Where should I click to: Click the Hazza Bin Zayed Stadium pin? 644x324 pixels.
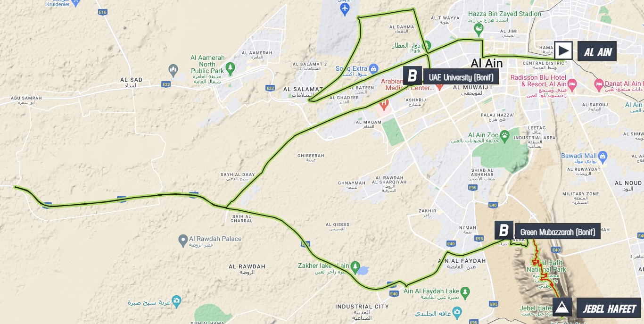[479, 30]
